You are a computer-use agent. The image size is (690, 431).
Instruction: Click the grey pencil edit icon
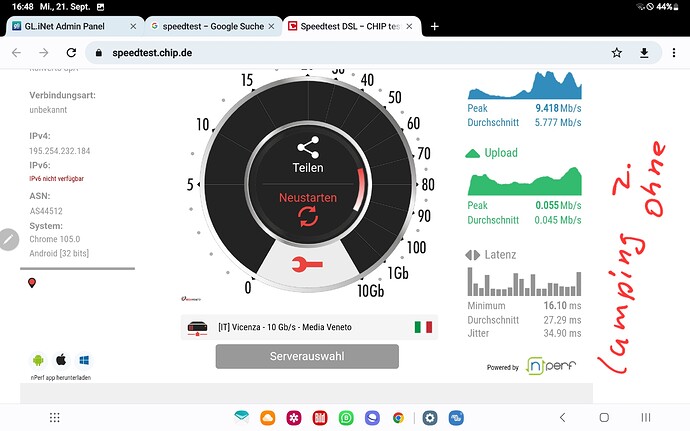point(8,239)
